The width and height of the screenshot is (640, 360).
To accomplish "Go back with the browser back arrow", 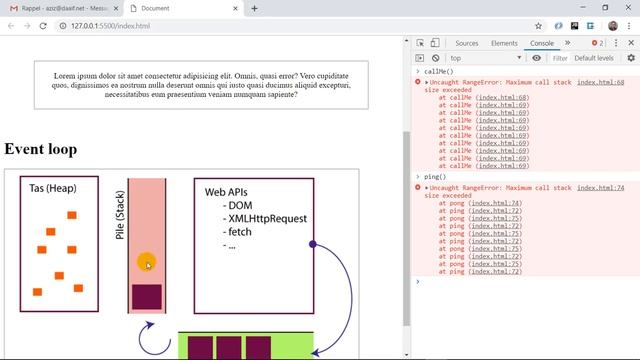I will (11, 26).
